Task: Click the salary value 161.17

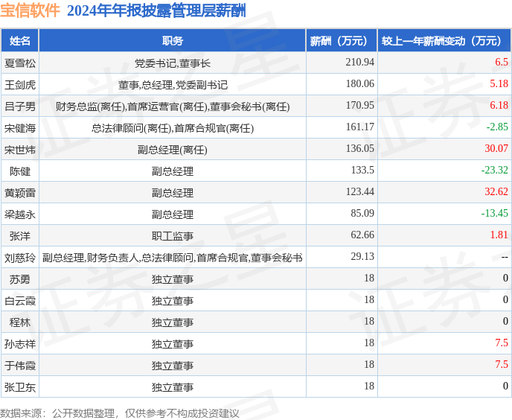Action: click(x=360, y=127)
